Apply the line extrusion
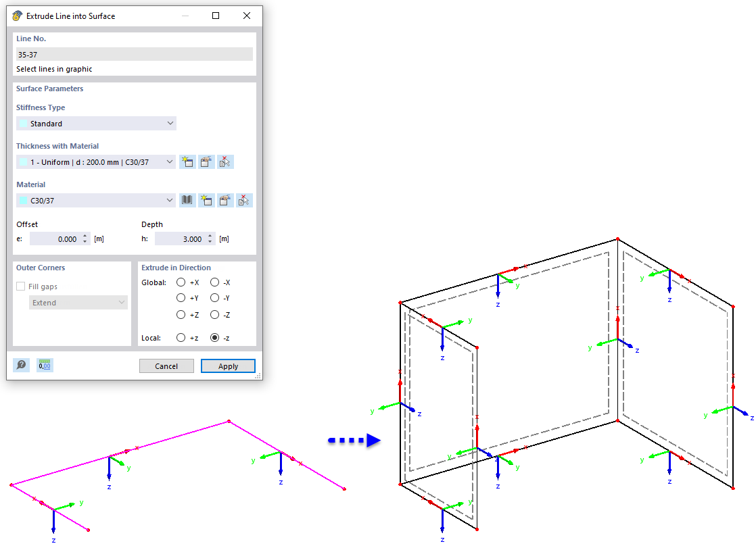This screenshot has height=548, width=756. 228,366
